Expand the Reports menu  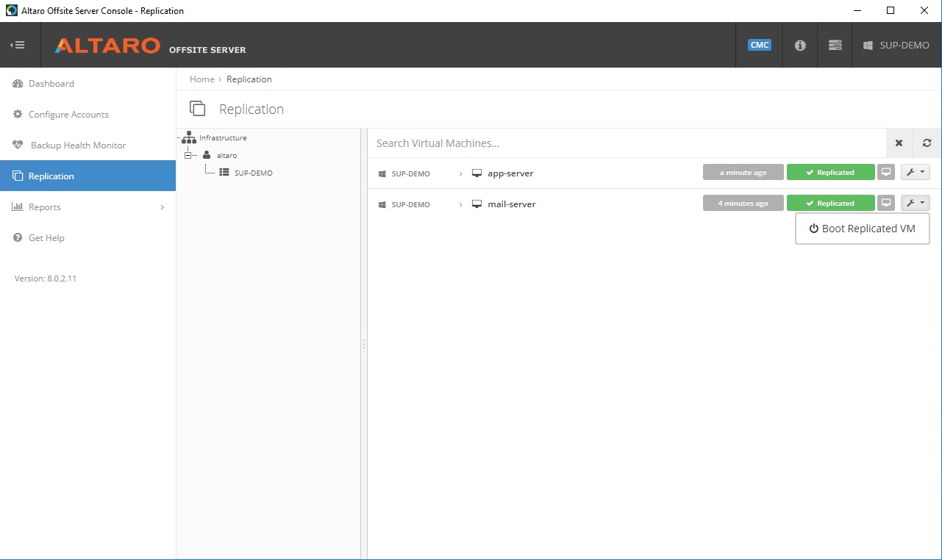click(x=88, y=207)
